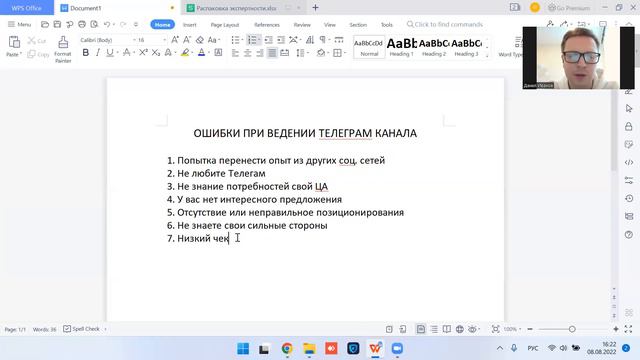Viewport: 640px width, 360px height.
Task: Click the Go Premium button
Action: (569, 8)
